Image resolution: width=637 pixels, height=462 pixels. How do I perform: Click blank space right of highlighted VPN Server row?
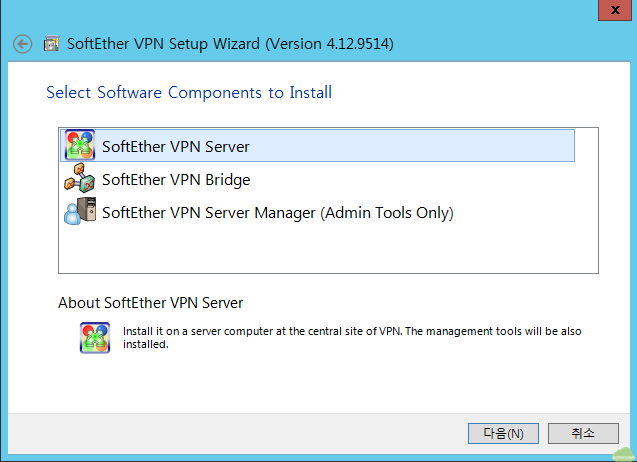(x=586, y=145)
